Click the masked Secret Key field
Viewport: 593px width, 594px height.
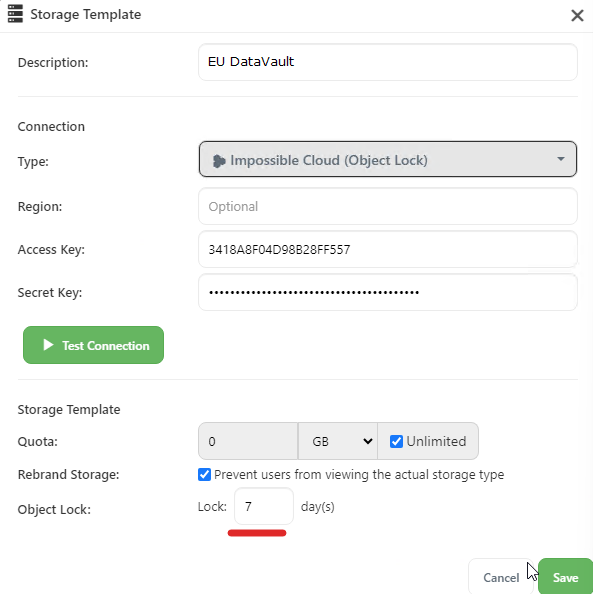click(388, 292)
